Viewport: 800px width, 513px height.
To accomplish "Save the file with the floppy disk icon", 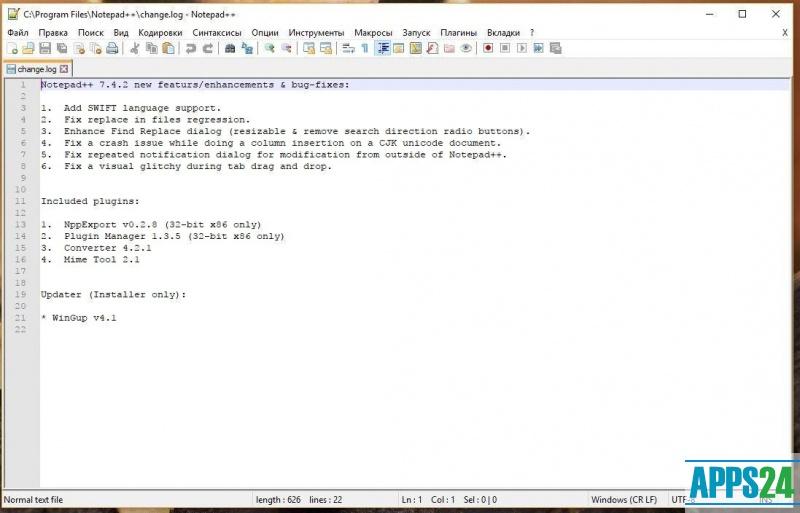I will click(45, 48).
